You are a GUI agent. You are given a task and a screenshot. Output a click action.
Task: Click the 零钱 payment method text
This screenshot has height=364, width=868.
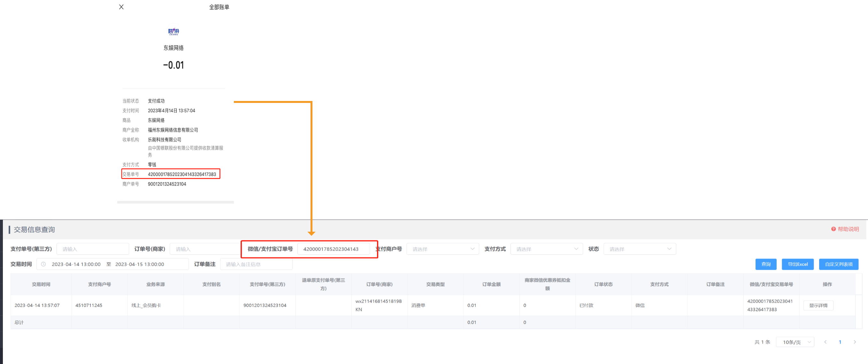(x=152, y=165)
